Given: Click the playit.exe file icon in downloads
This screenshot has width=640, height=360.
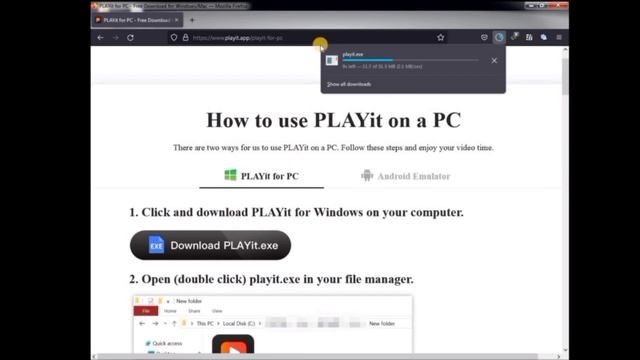Looking at the screenshot, I should 332,60.
